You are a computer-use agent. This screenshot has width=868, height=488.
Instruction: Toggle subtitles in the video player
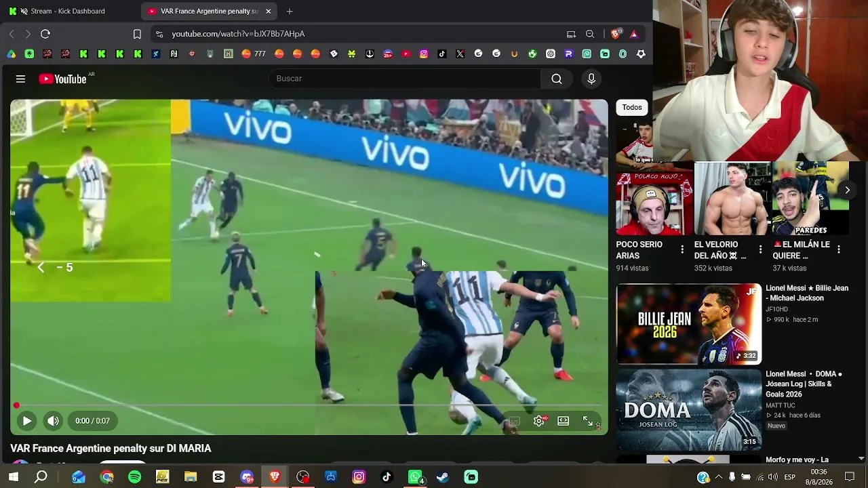tap(514, 421)
